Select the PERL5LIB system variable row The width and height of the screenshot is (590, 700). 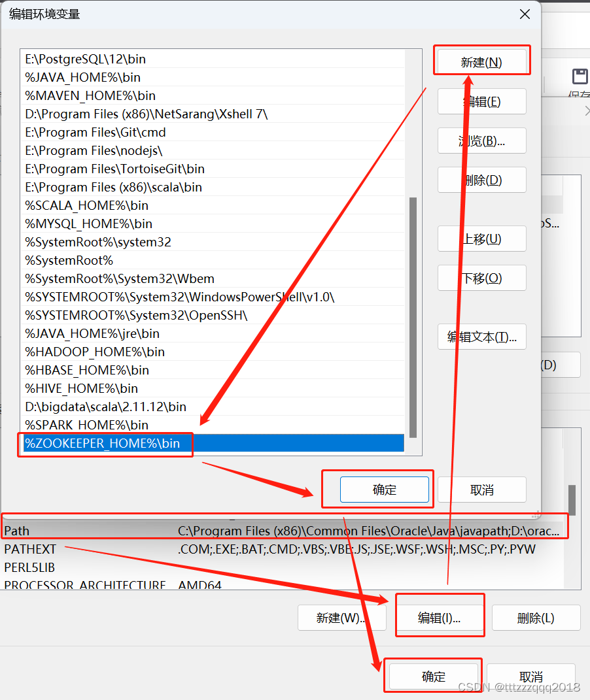283,567
